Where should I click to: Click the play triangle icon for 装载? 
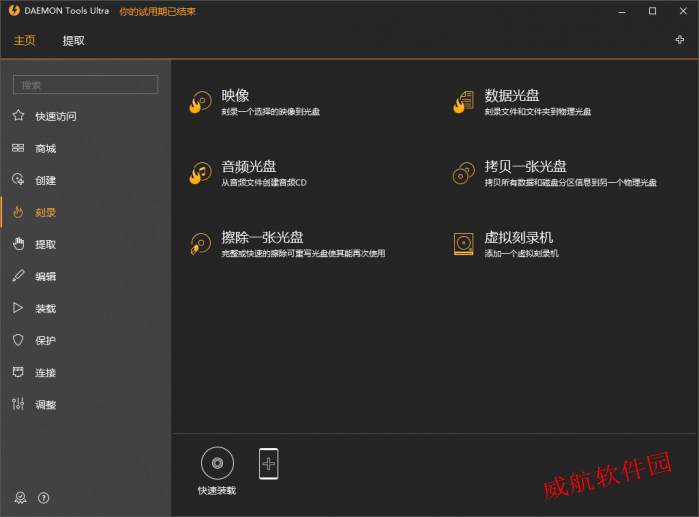point(18,308)
